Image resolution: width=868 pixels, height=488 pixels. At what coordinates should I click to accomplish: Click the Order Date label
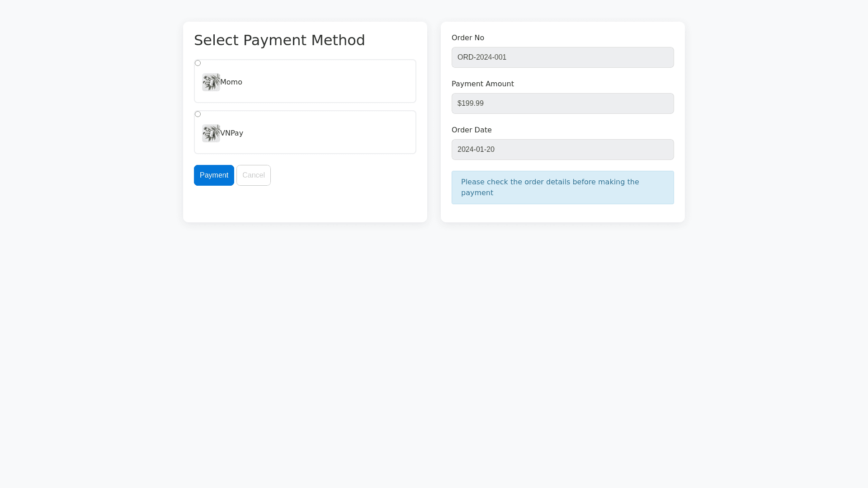point(472,130)
